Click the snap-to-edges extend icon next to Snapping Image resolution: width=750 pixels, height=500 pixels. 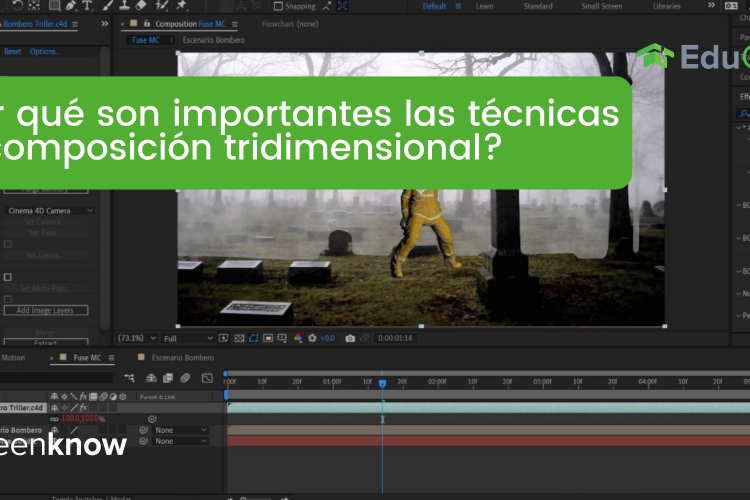327,6
